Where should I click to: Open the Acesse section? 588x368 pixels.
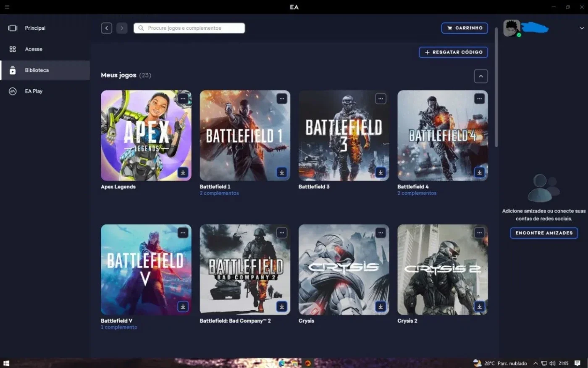tap(45, 49)
